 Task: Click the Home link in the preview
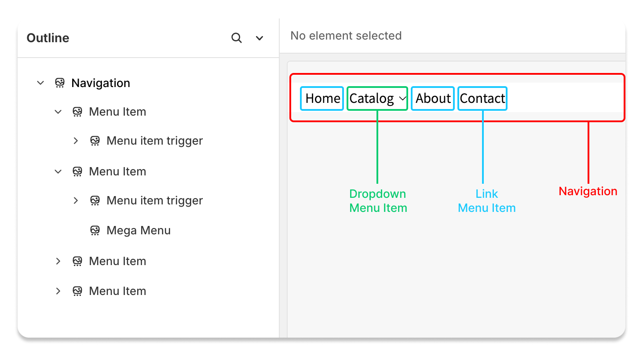322,98
